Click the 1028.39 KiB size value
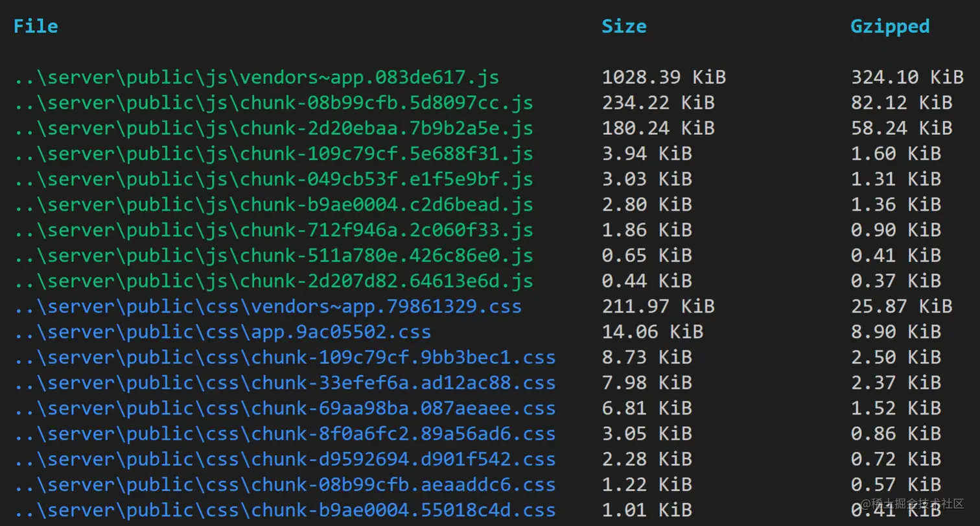Screen dimensions: 980x526 [664, 78]
